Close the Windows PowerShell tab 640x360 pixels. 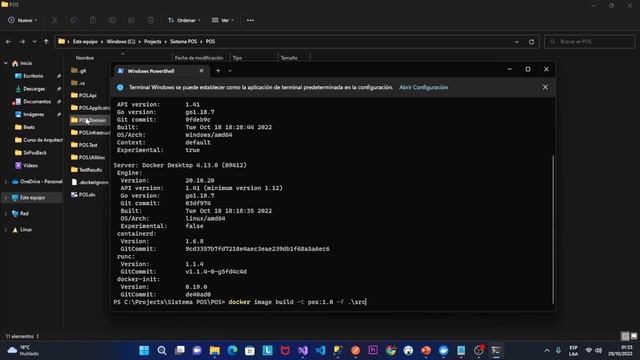(x=201, y=71)
